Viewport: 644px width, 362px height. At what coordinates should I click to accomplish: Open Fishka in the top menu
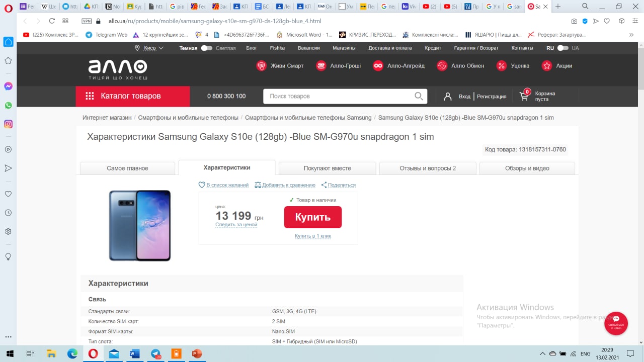[x=277, y=48]
